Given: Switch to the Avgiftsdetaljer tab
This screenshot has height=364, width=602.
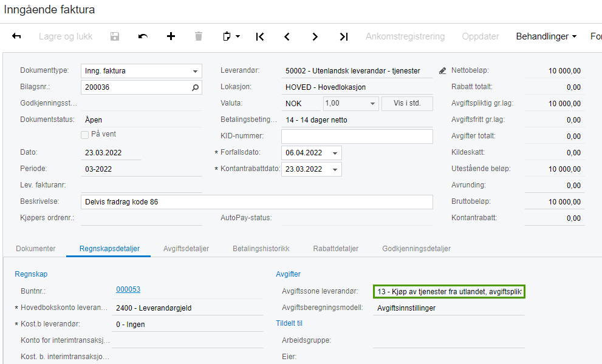Looking at the screenshot, I should click(186, 249).
